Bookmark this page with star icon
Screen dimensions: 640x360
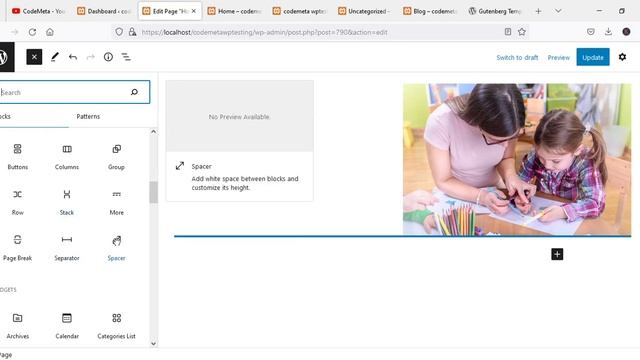(x=522, y=32)
